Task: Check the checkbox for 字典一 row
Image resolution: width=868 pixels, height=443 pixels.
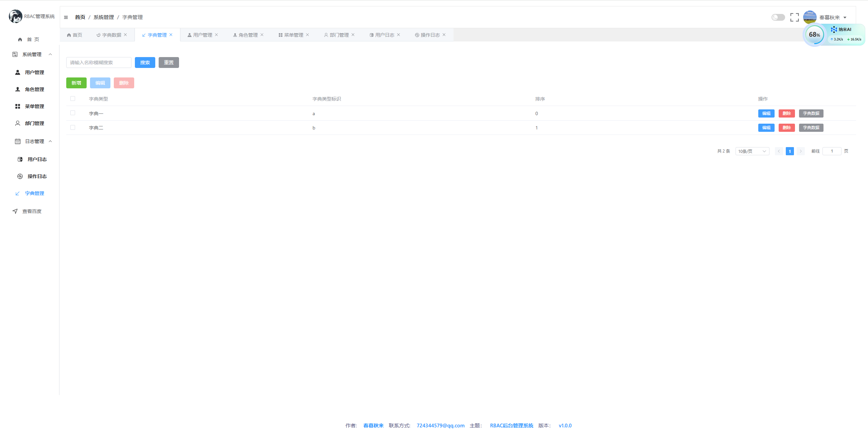Action: (73, 113)
